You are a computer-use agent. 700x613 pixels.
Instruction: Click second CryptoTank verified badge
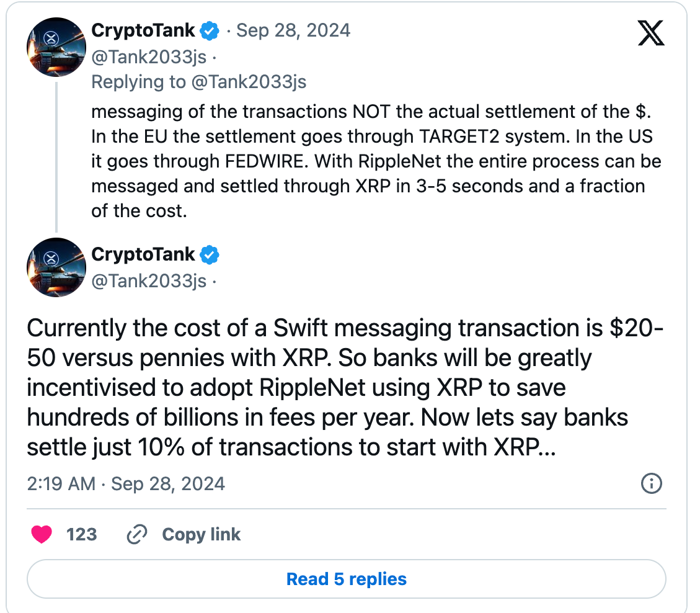point(210,254)
